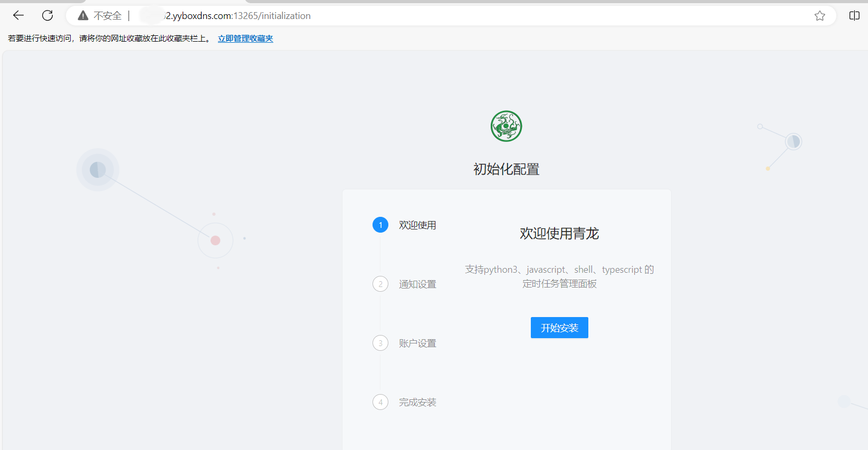
Task: Select step 3 circle 账户设置
Action: tap(380, 343)
